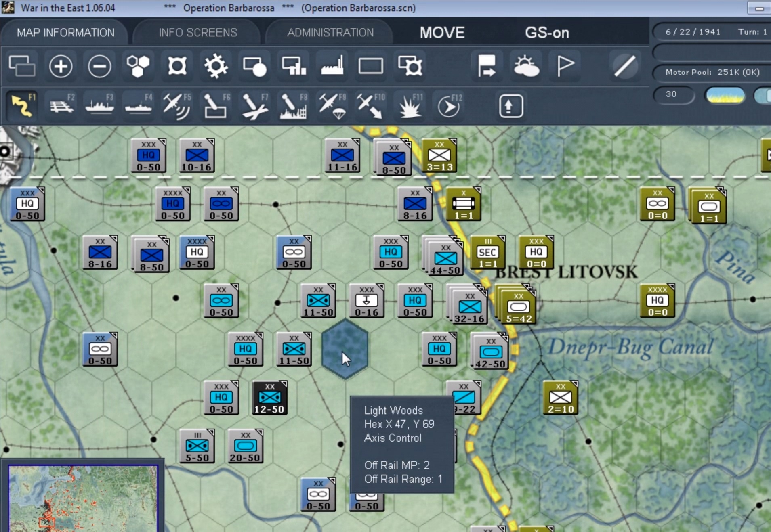Select the Soviet SEC regiment counter
Image resolution: width=771 pixels, height=532 pixels.
point(487,252)
